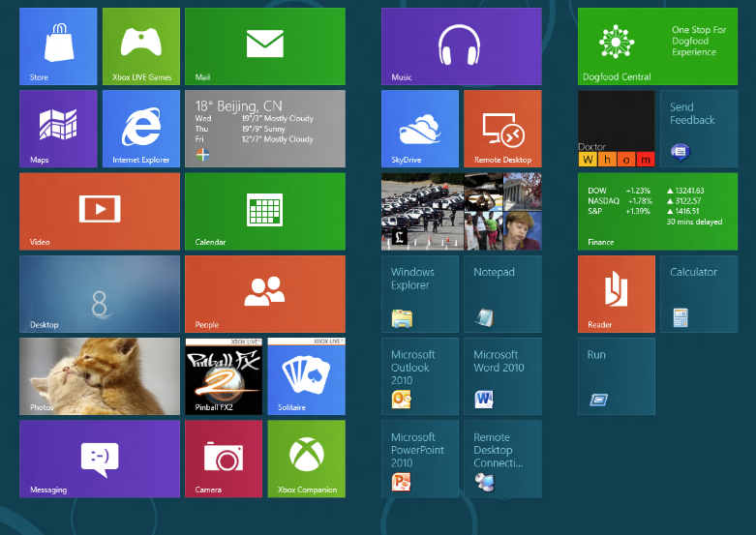Launch the Remote Desktop orange tile
The height and width of the screenshot is (535, 756).
point(502,129)
